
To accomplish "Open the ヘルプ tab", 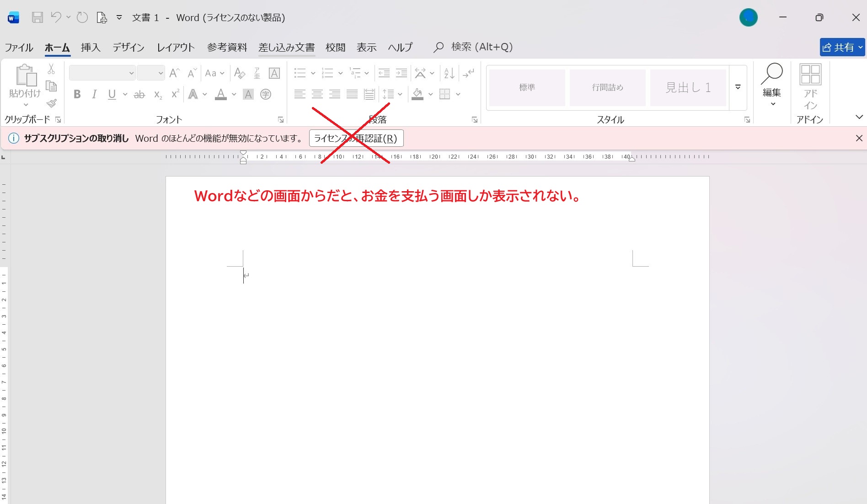I will pyautogui.click(x=400, y=47).
